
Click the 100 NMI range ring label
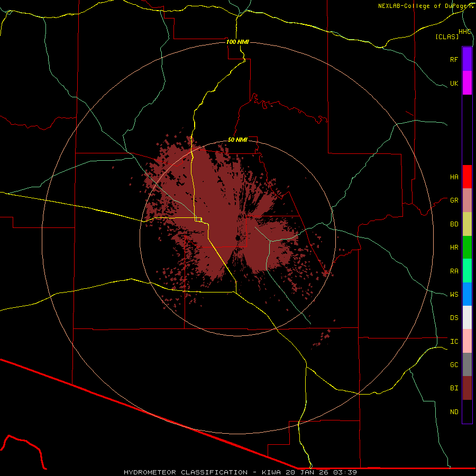click(237, 42)
